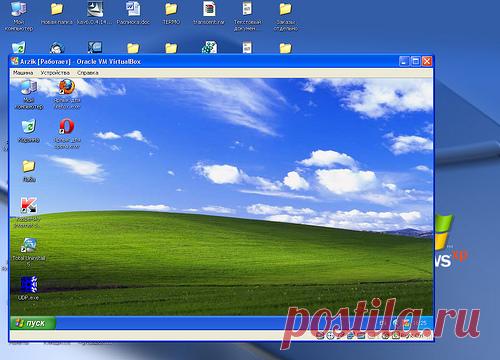This screenshot has width=500, height=360.
Task: Select Total Uninstall shortcut in the VM
Action: (x=29, y=245)
